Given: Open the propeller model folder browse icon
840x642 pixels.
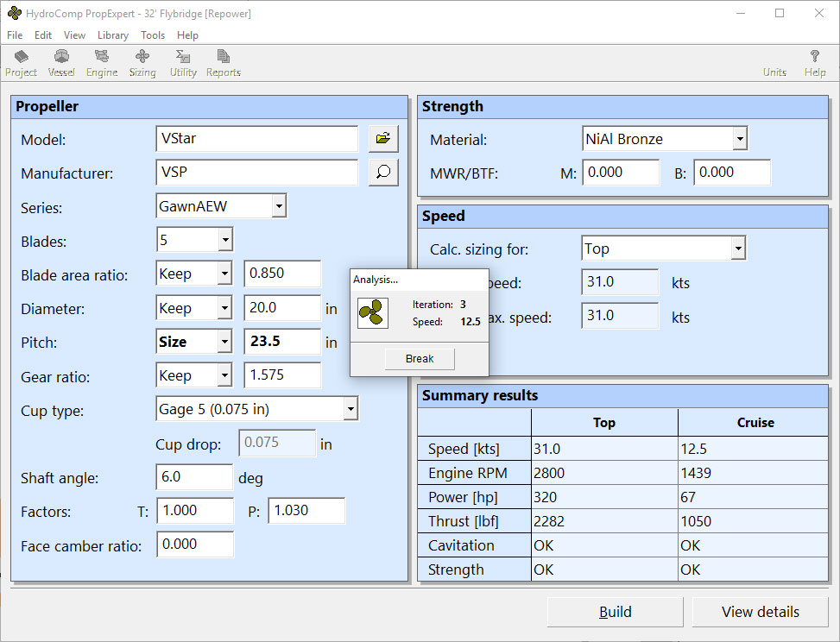Looking at the screenshot, I should [382, 138].
